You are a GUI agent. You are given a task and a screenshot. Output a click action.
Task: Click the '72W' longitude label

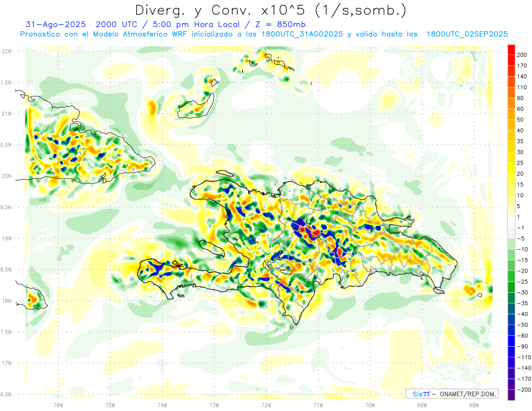(266, 405)
